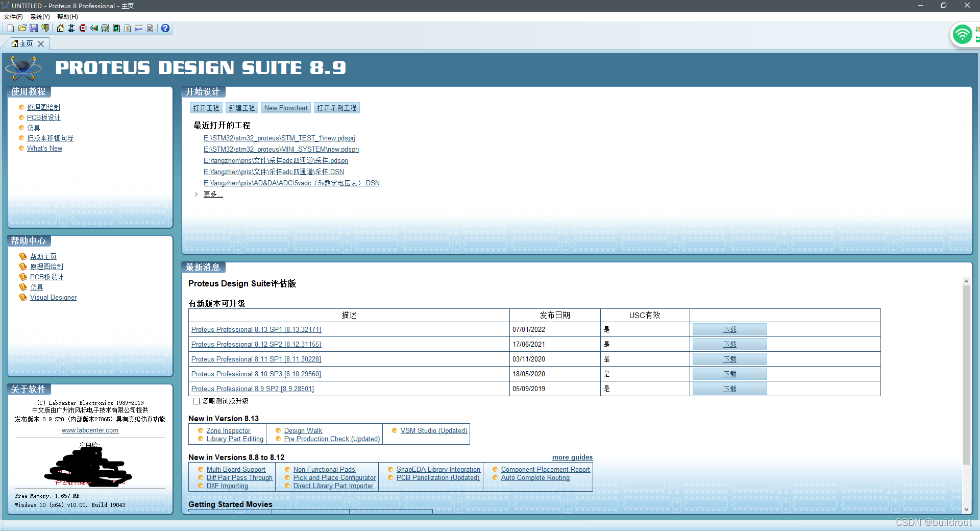Image resolution: width=980 pixels, height=531 pixels.
Task: Visit the www.labcenter.com link
Action: pos(90,430)
